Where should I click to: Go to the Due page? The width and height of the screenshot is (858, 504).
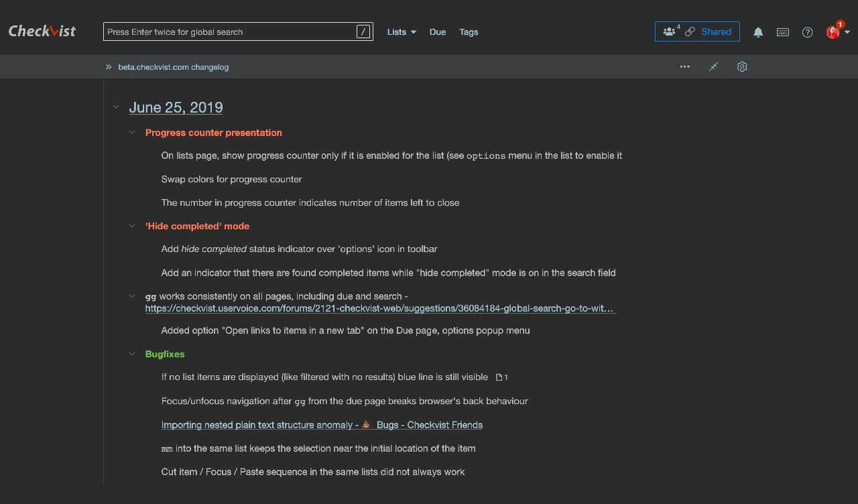pyautogui.click(x=437, y=32)
